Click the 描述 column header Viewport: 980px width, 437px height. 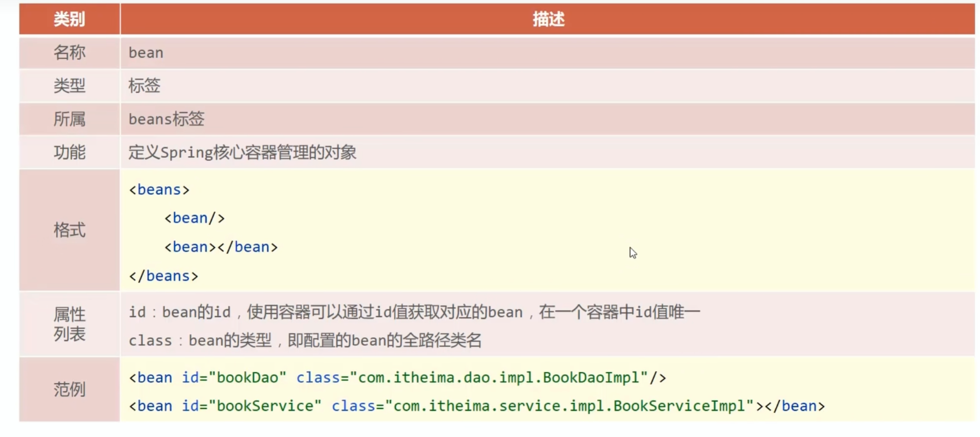(548, 19)
